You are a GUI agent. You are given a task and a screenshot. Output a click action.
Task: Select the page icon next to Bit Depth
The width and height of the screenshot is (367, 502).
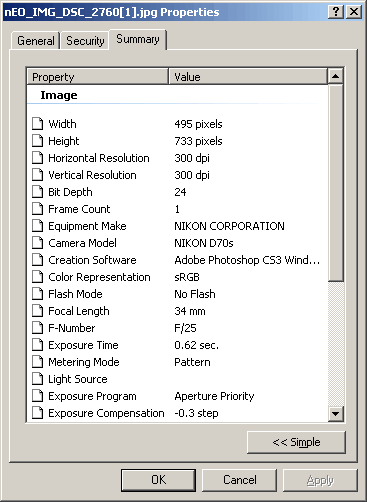(38, 192)
